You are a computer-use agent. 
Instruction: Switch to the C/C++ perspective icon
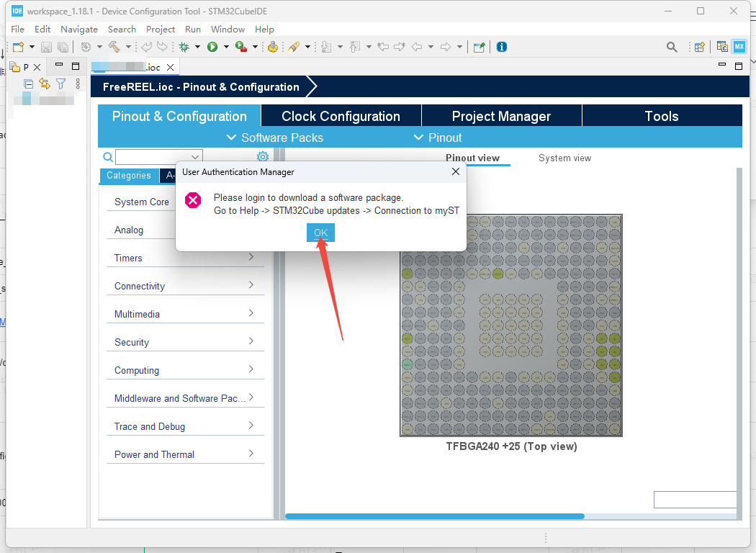pos(722,47)
